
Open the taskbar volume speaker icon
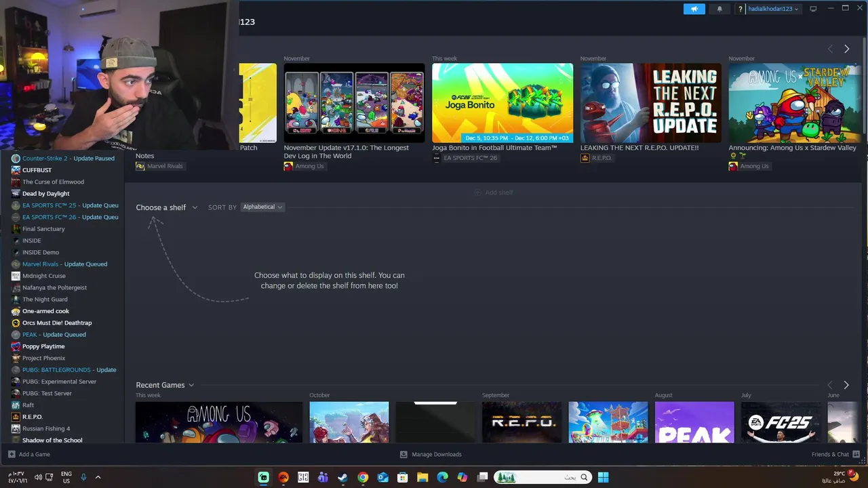click(38, 477)
